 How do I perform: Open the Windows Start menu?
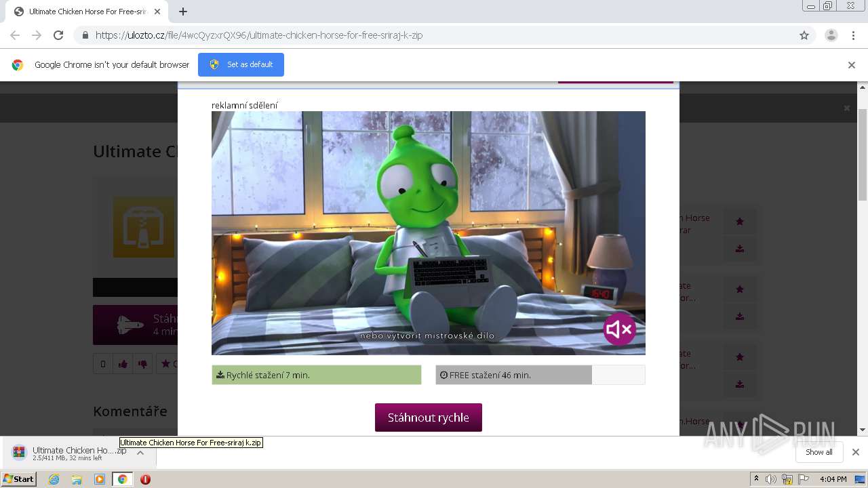point(18,479)
